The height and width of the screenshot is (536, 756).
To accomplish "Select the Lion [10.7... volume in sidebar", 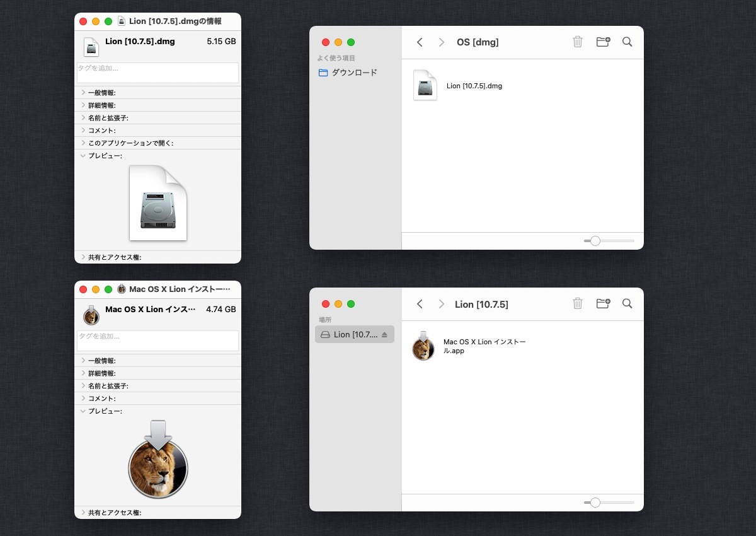I will tap(355, 334).
